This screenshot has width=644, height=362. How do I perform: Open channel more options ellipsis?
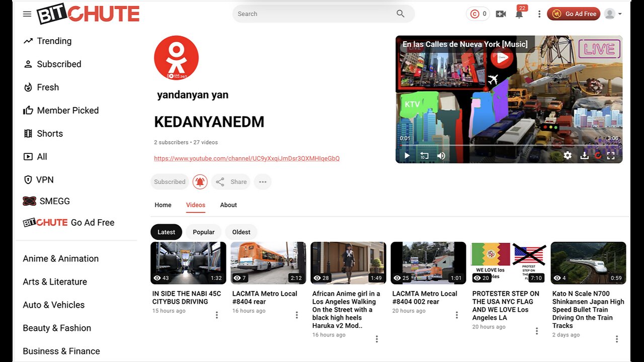[x=263, y=182]
